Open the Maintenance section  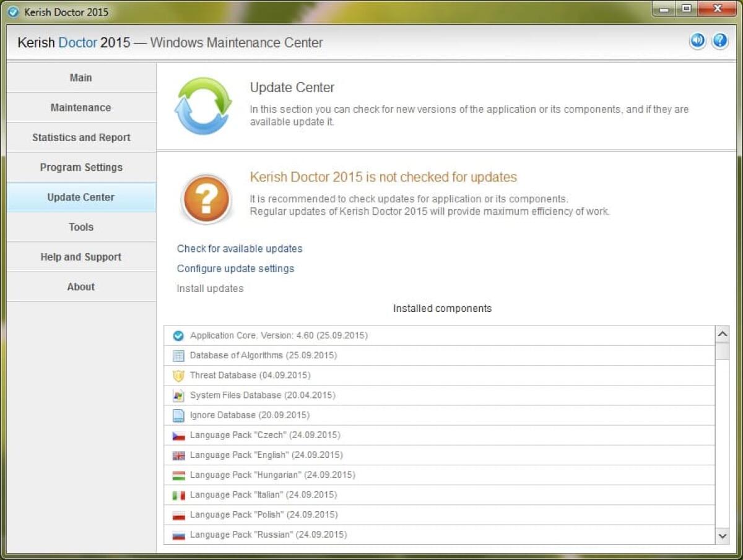(x=80, y=107)
